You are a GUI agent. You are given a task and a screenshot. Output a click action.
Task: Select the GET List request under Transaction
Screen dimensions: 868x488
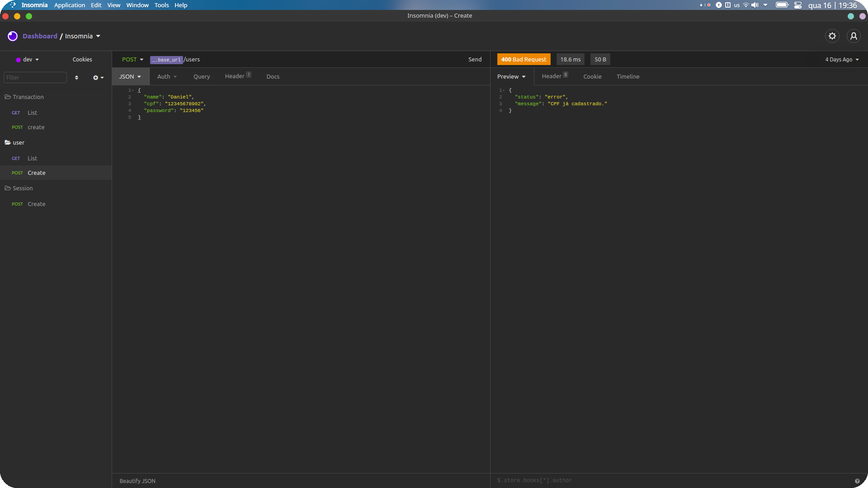[32, 113]
